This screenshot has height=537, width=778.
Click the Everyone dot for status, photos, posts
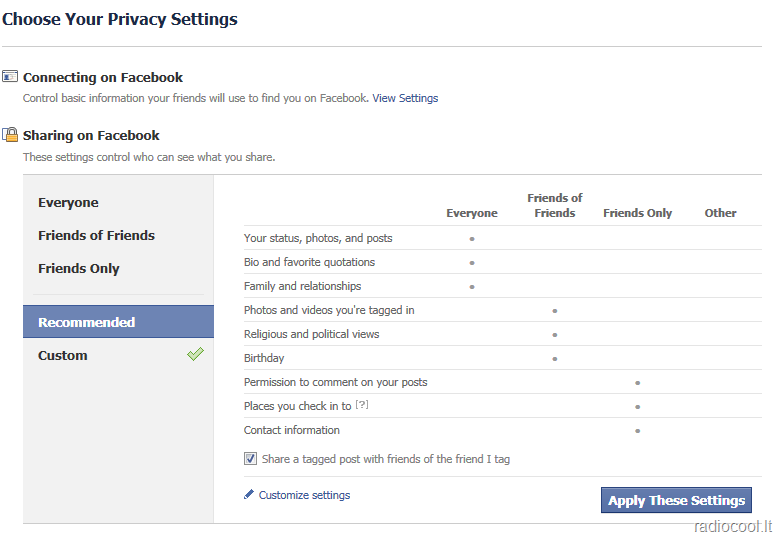click(x=472, y=239)
